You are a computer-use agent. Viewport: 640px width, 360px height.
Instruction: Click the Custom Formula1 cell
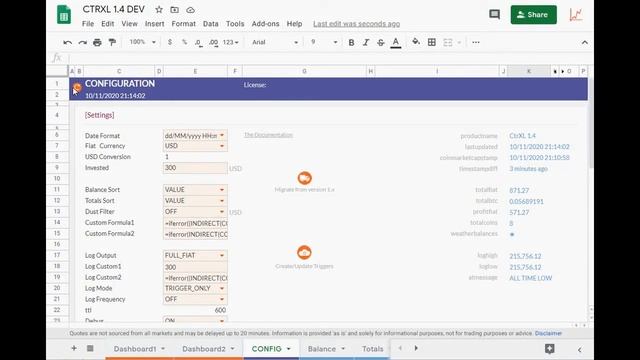tap(195, 223)
